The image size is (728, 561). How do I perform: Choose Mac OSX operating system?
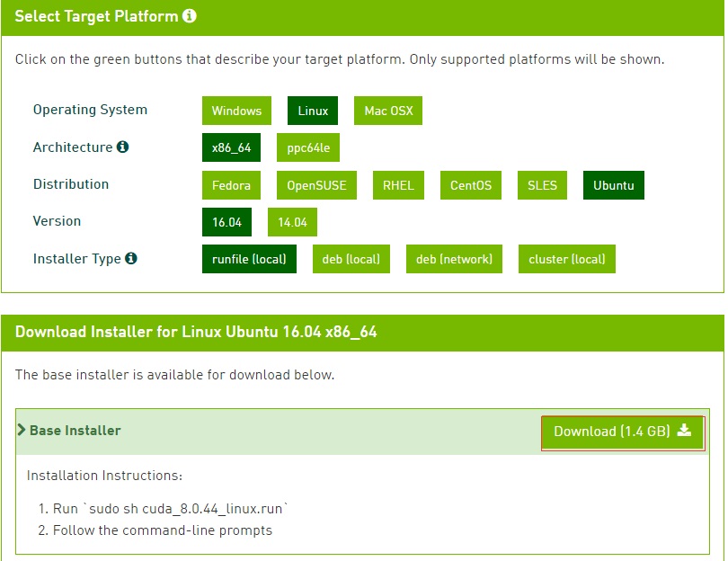388,111
